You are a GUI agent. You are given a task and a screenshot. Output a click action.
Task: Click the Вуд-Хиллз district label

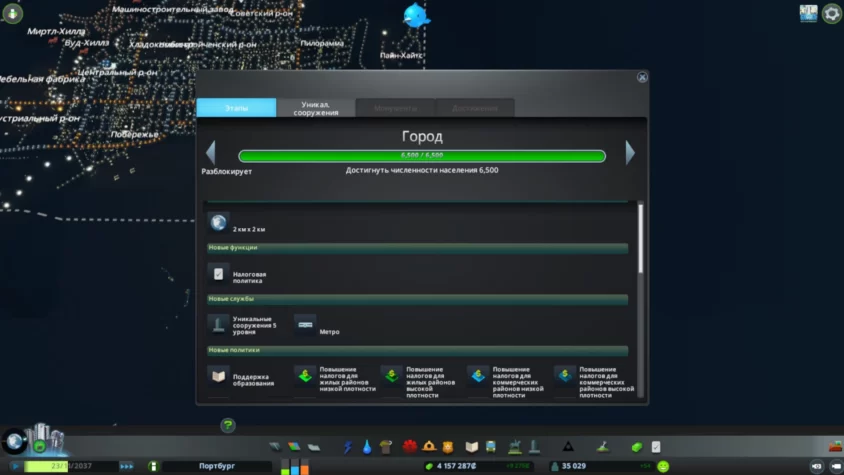click(x=87, y=43)
